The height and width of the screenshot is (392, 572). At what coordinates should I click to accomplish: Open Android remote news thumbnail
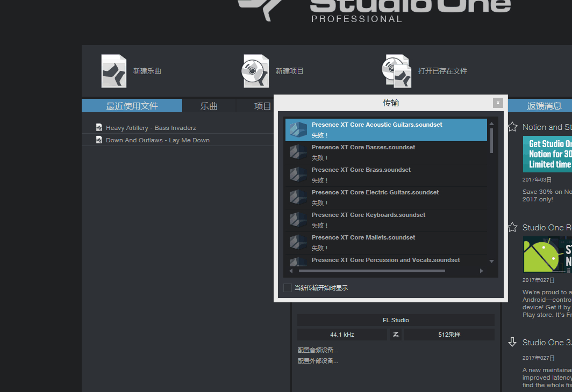pyautogui.click(x=547, y=255)
